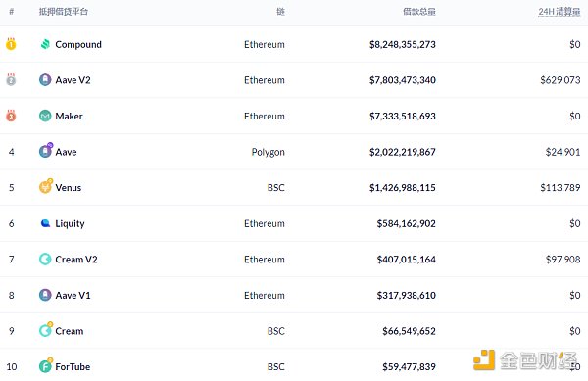Click the total borrow column header
Image resolution: width=588 pixels, height=381 pixels.
[x=419, y=12]
